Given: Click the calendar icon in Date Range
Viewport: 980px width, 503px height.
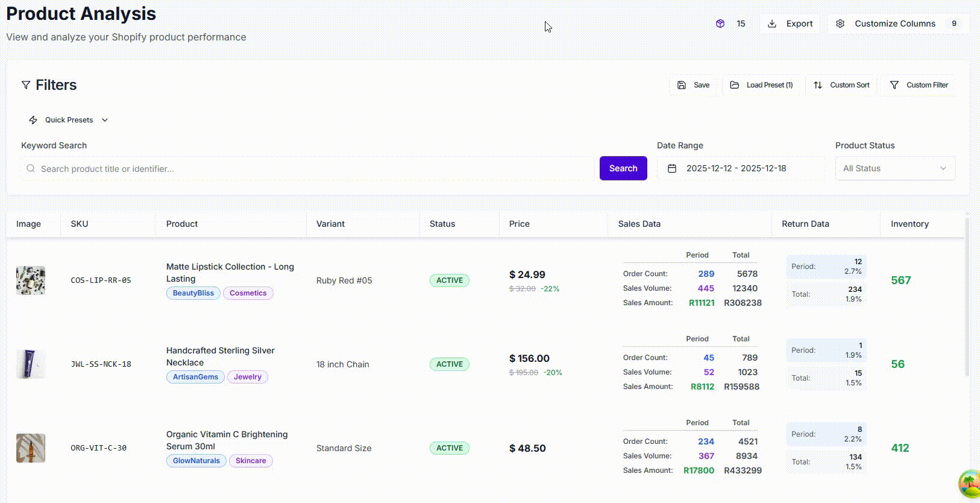Looking at the screenshot, I should pyautogui.click(x=672, y=168).
